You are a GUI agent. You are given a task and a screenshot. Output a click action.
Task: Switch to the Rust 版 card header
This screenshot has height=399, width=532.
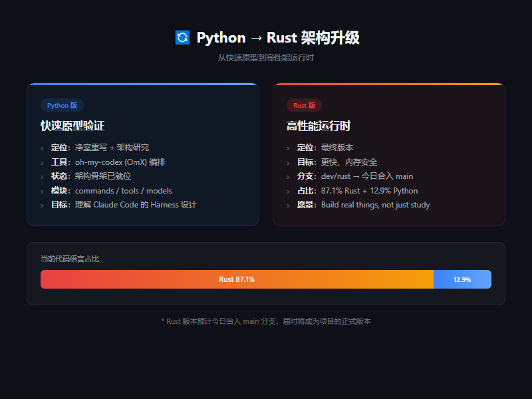click(305, 105)
